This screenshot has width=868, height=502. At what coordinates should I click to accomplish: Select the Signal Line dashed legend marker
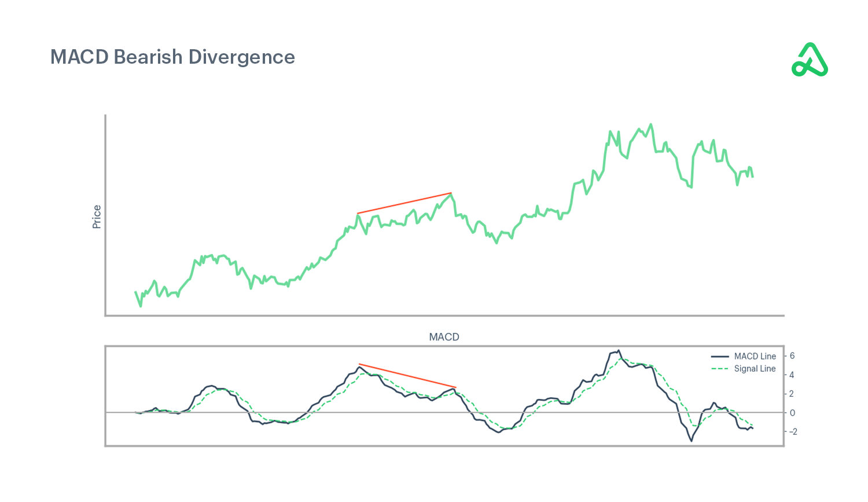[x=722, y=368]
